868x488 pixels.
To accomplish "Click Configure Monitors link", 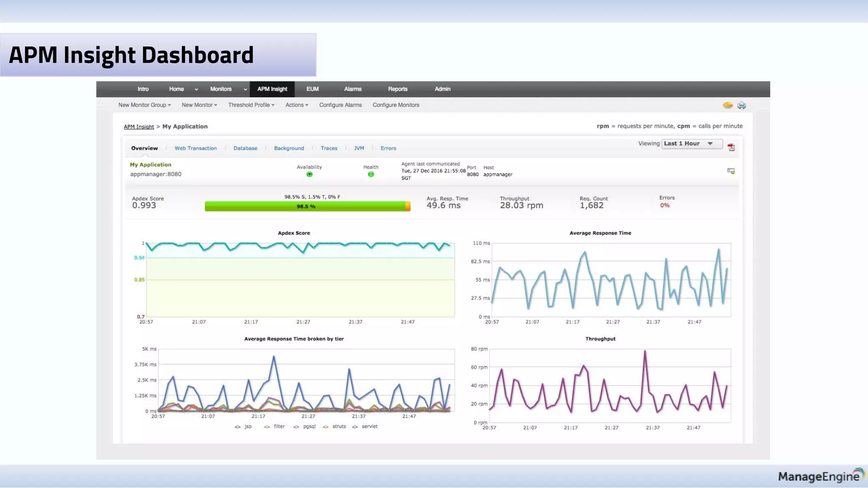I will pyautogui.click(x=396, y=105).
